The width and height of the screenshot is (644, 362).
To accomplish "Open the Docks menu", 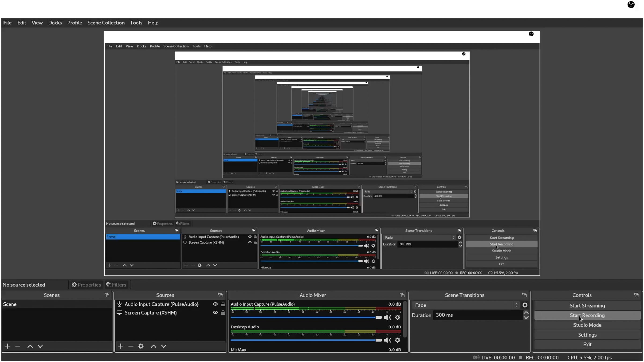I will click(55, 23).
